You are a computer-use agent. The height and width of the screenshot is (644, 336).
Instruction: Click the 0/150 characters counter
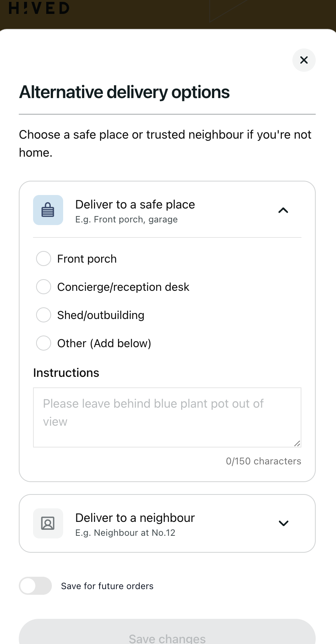263,461
